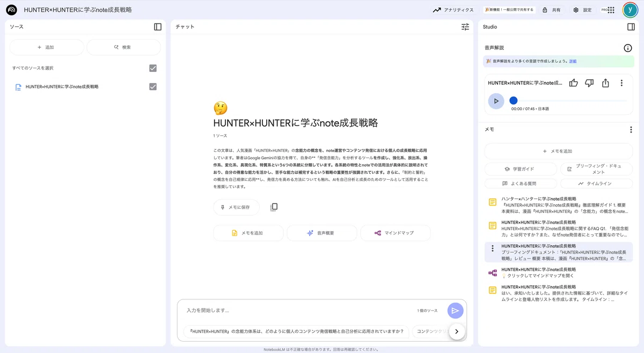Click the audio progress slider handle

tap(514, 100)
